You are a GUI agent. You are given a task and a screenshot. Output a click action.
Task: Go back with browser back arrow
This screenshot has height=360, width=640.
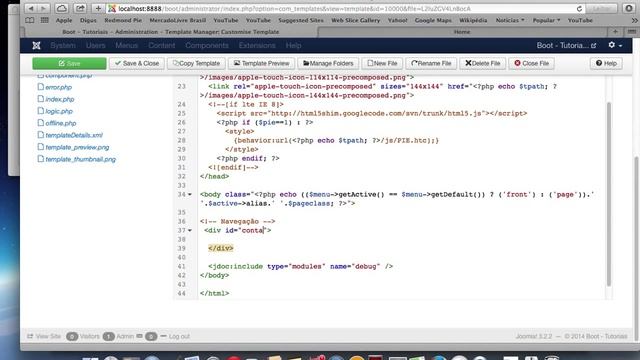tap(31, 8)
